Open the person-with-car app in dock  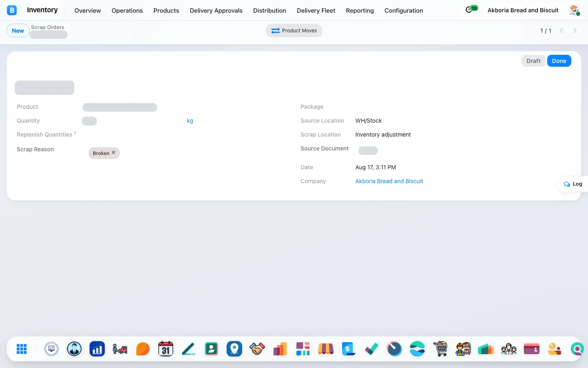(x=120, y=349)
